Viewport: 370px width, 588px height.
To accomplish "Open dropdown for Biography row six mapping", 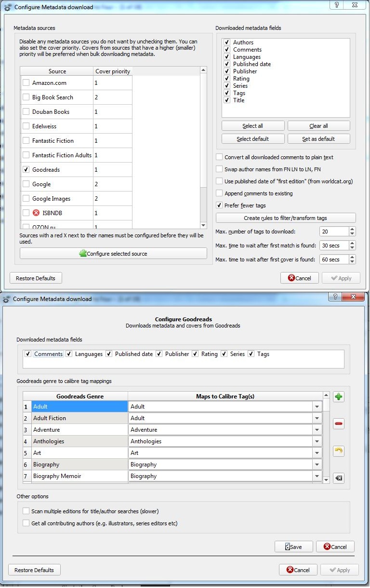I will point(317,465).
